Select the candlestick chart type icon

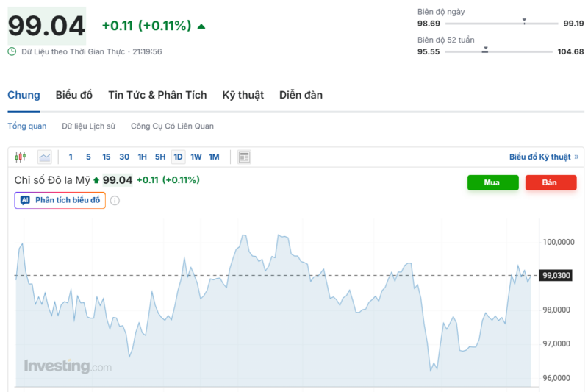21,157
